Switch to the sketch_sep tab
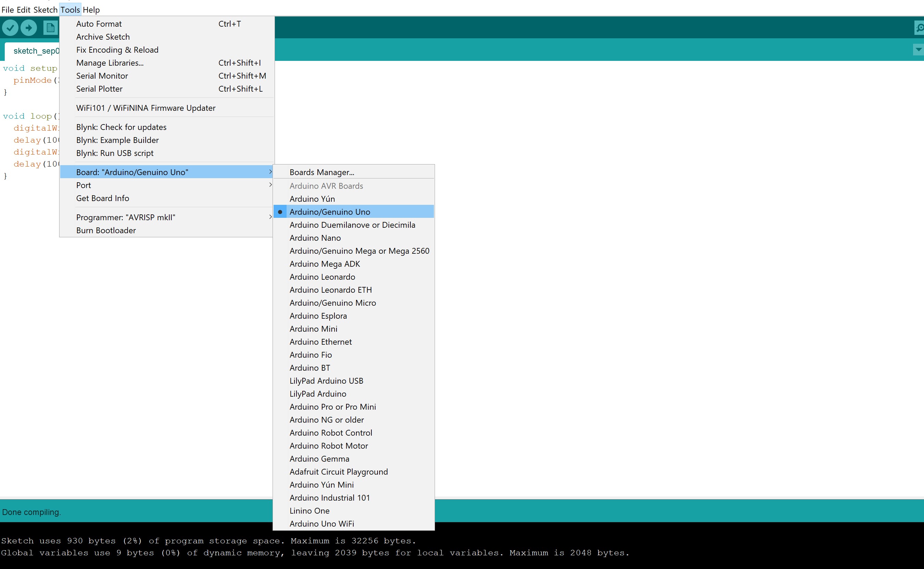The width and height of the screenshot is (924, 569). coord(32,51)
